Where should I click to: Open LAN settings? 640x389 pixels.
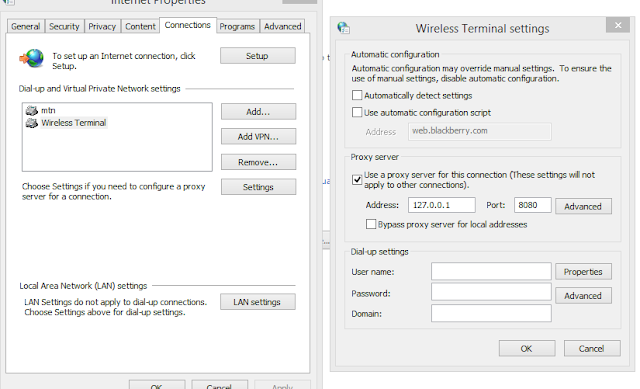258,302
